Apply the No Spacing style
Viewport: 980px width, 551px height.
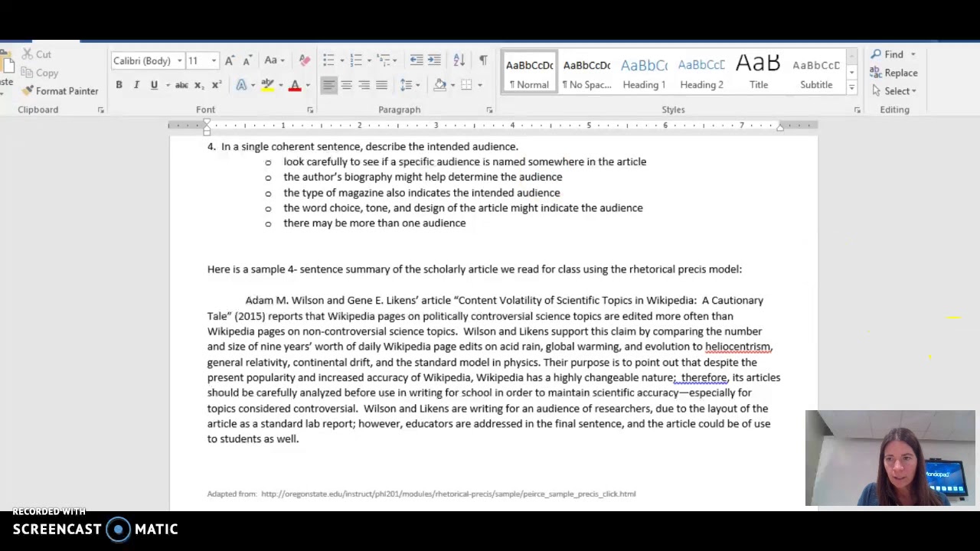(x=586, y=73)
